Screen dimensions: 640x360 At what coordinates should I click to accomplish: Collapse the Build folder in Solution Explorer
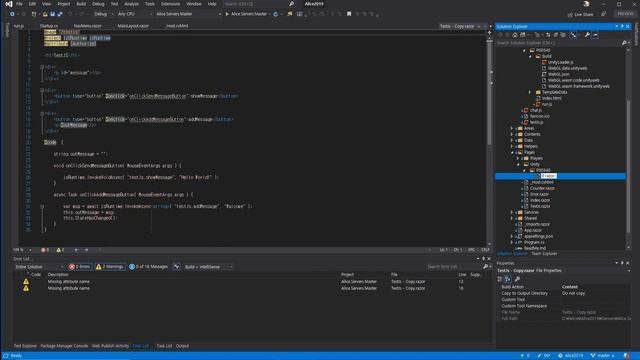click(x=531, y=56)
